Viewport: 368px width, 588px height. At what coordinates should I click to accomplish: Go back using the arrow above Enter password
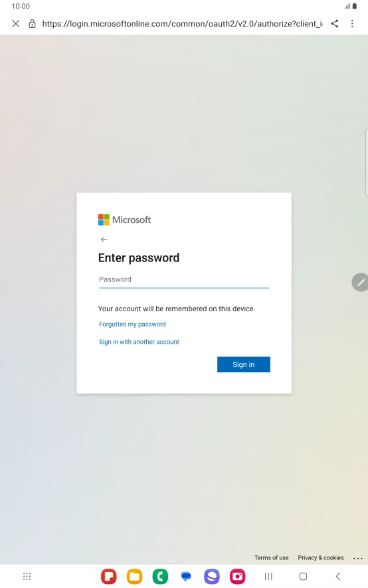(104, 240)
